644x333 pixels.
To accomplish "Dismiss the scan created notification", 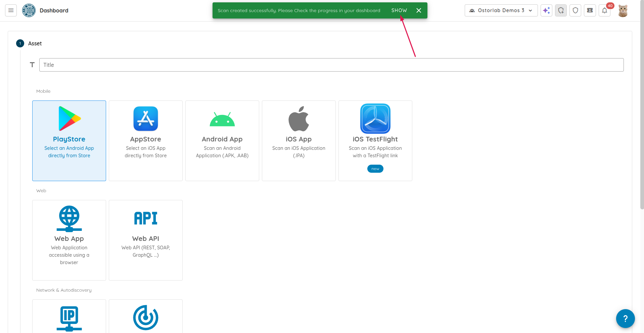I will (x=419, y=10).
